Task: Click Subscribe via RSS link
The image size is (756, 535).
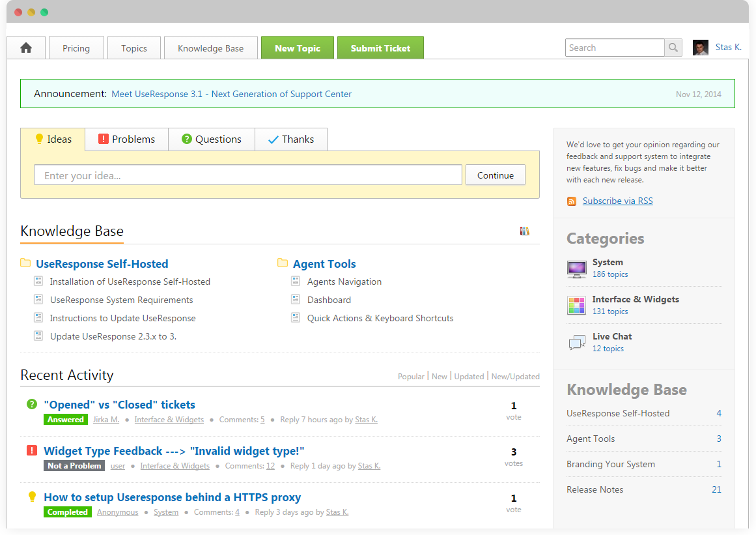Action: (617, 201)
